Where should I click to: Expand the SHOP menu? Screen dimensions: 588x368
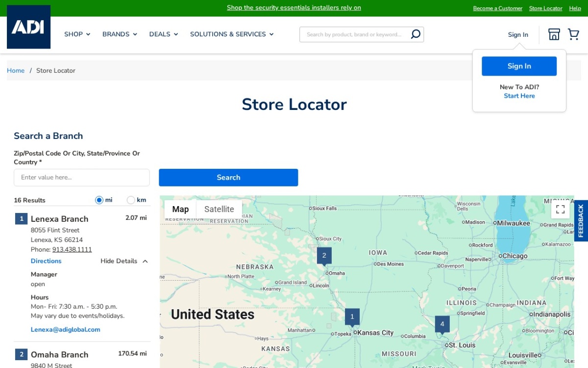(x=77, y=34)
